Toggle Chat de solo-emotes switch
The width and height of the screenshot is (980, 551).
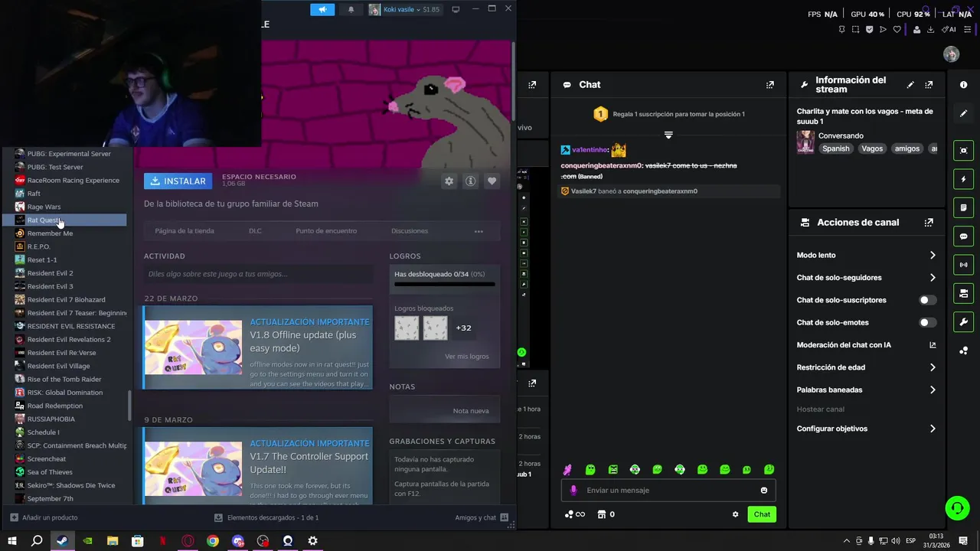click(x=927, y=322)
